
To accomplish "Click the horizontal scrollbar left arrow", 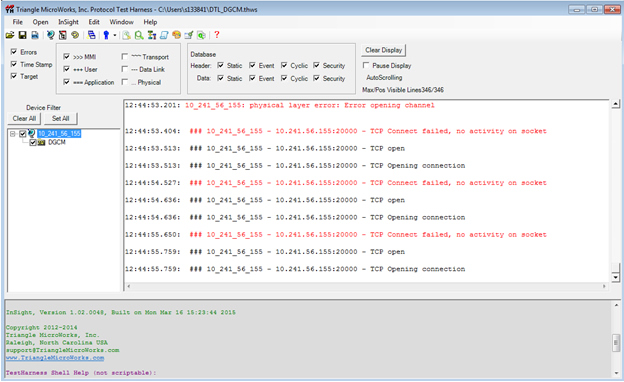I will (129, 286).
